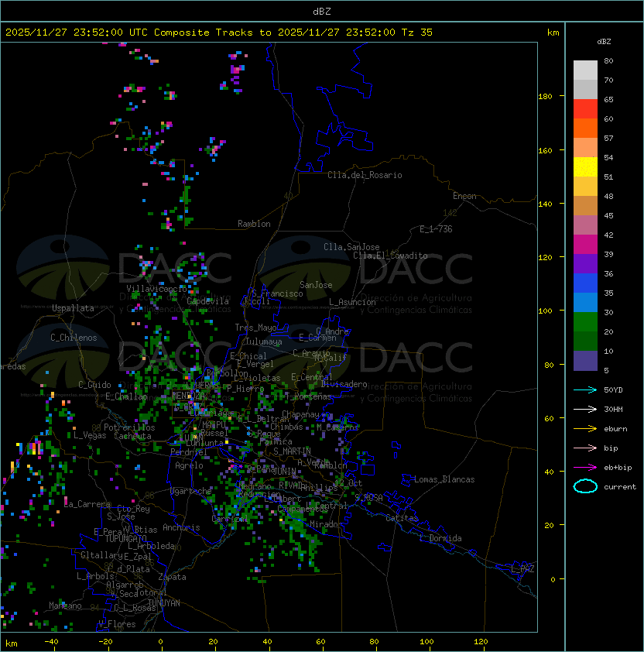Image resolution: width=644 pixels, height=652 pixels.
Task: Click the 'Ugarteche' map label
Action: [x=191, y=491]
